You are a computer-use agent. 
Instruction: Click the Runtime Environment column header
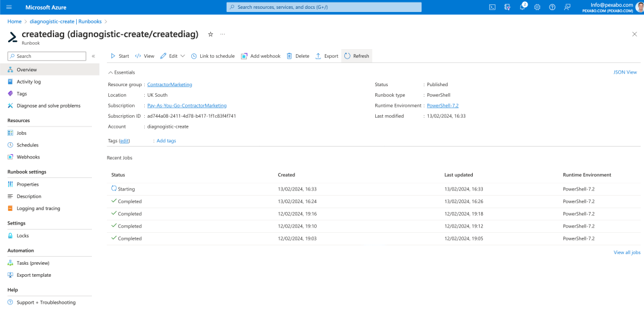pyautogui.click(x=587, y=175)
